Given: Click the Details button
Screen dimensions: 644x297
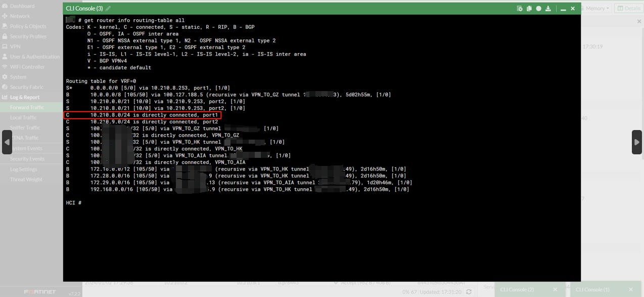Looking at the screenshot, I should (629, 9).
